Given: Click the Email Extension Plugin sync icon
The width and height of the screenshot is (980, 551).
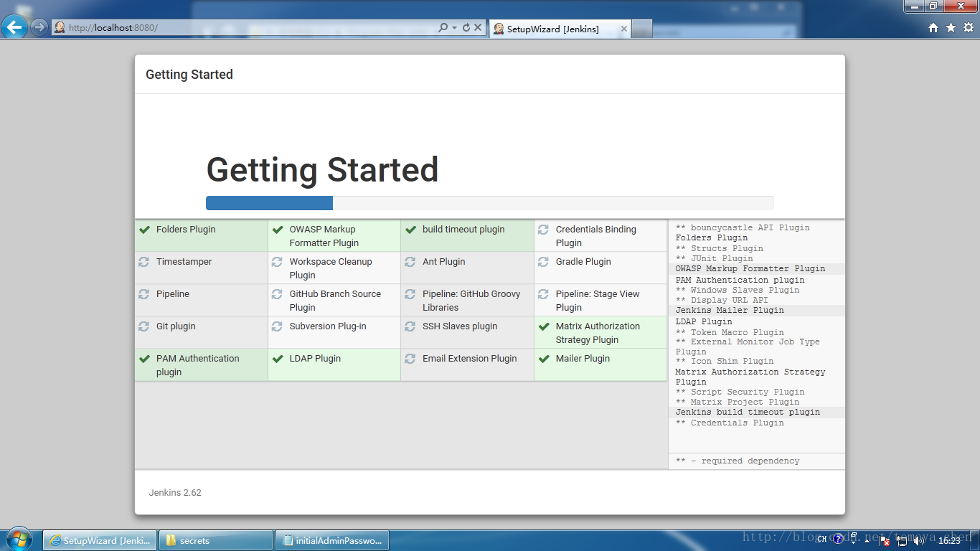Looking at the screenshot, I should (410, 359).
